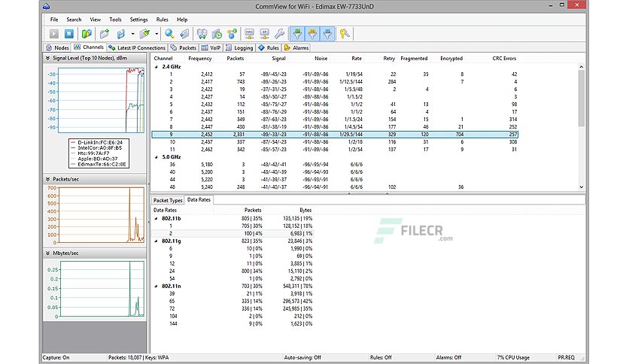Collapse the Mbytes/sec panel chevron
Image resolution: width=629 pixels, height=364 pixels.
click(47, 253)
